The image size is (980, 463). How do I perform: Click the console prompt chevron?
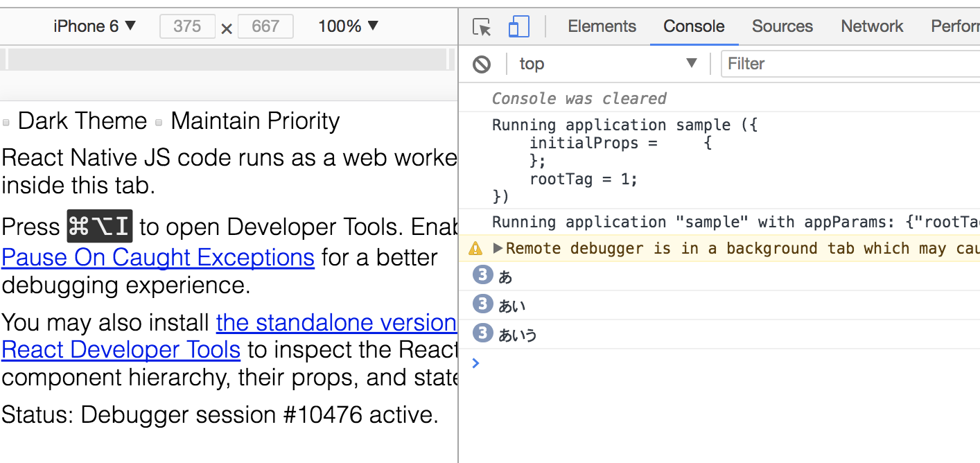click(x=475, y=363)
